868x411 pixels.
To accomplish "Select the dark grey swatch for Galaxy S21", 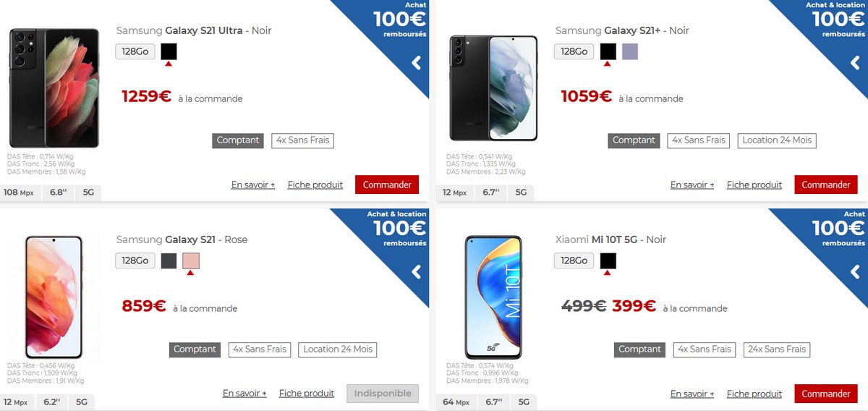I will point(169,260).
